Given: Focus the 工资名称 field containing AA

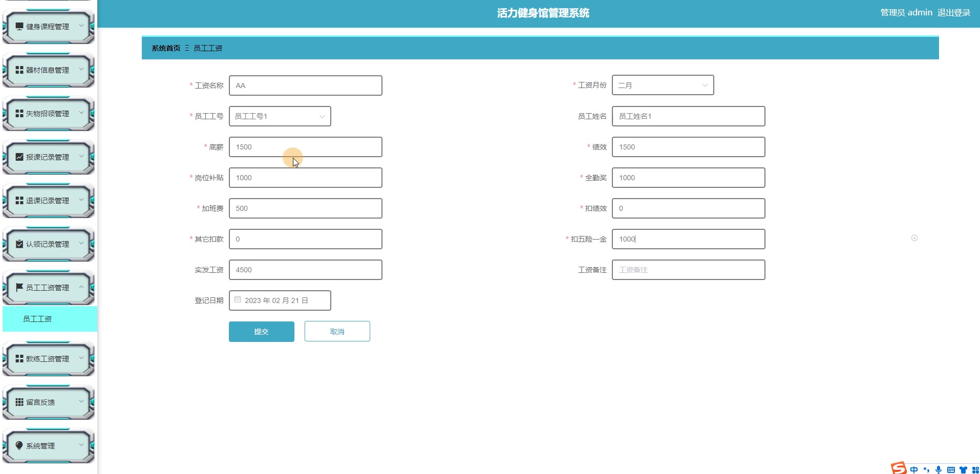Looking at the screenshot, I should (x=305, y=85).
